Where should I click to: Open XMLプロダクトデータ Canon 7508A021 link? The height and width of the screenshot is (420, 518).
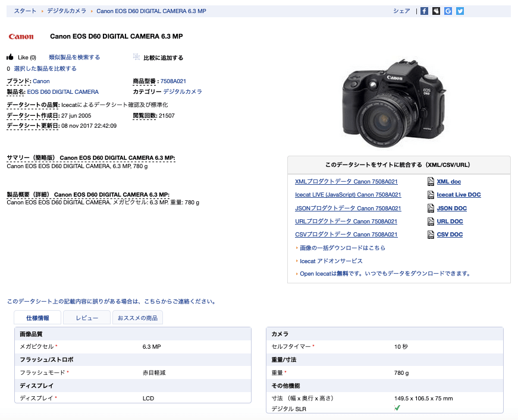(346, 182)
